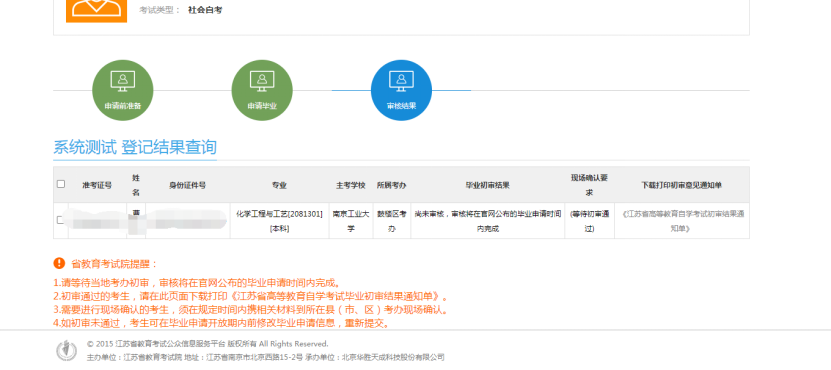Click the footer 江苏省教育考试院 address line
This screenshot has width=831, height=370.
click(265, 357)
